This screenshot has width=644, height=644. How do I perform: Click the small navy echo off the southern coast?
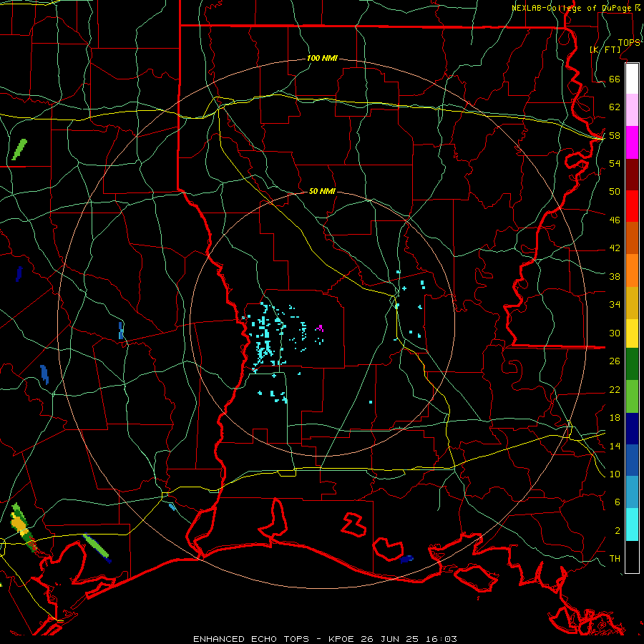click(406, 559)
